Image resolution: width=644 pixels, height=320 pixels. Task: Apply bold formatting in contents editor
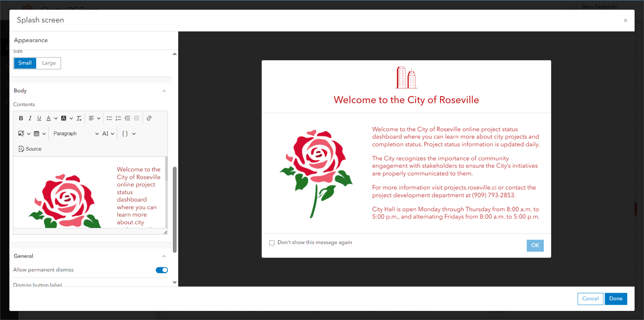21,118
